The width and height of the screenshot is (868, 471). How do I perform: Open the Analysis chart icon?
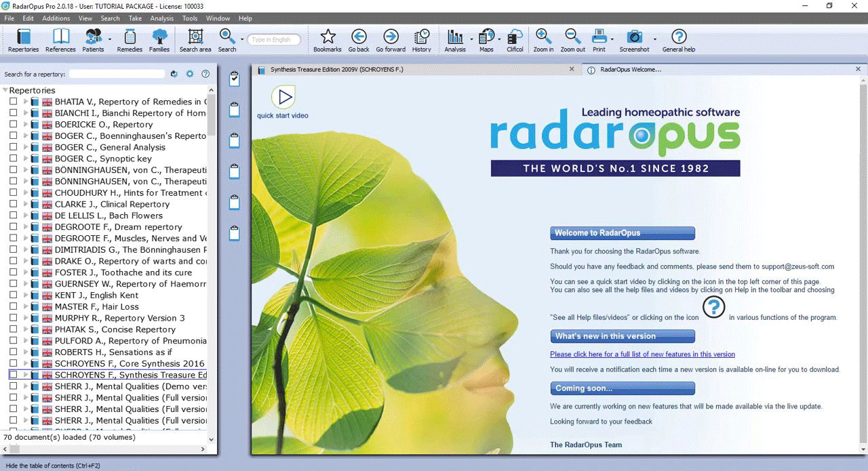455,40
